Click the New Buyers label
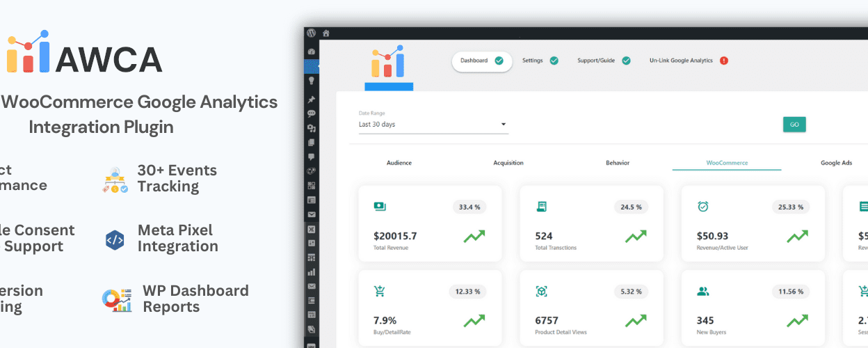Viewport: 868px width, 348px height. pyautogui.click(x=711, y=333)
